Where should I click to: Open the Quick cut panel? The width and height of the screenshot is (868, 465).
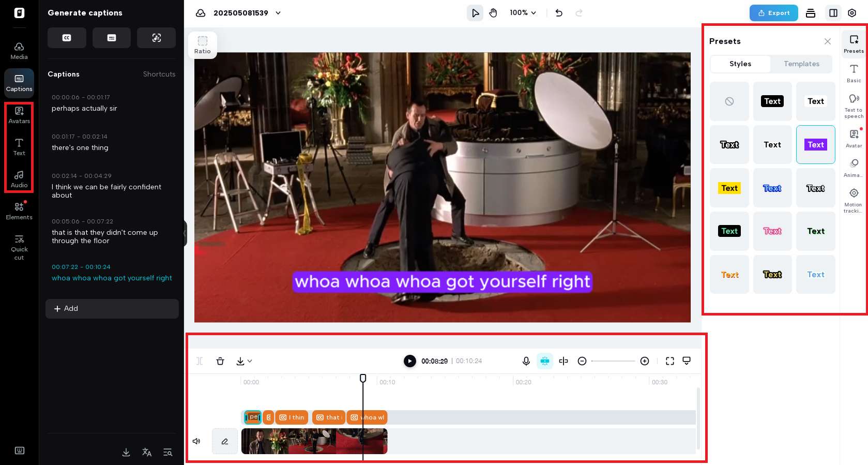point(19,247)
